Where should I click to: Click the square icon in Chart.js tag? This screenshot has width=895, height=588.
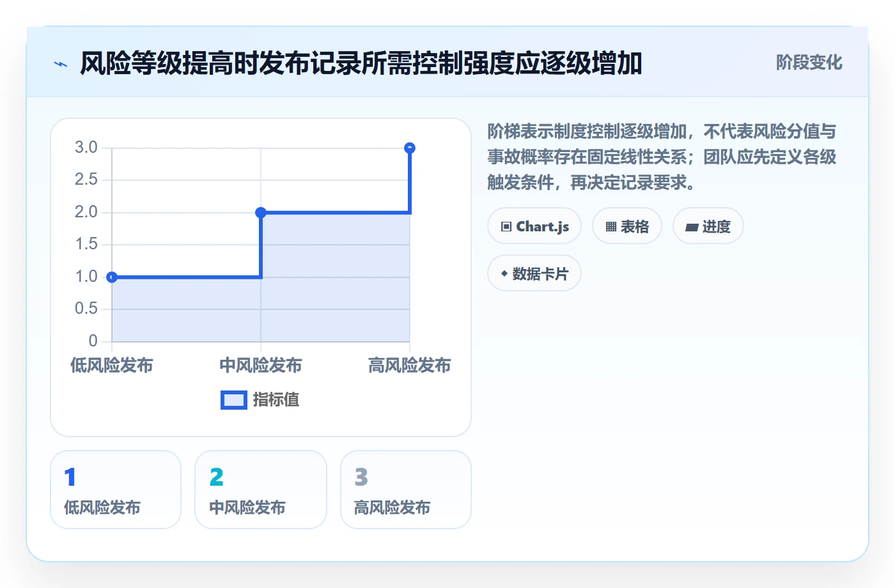click(506, 227)
